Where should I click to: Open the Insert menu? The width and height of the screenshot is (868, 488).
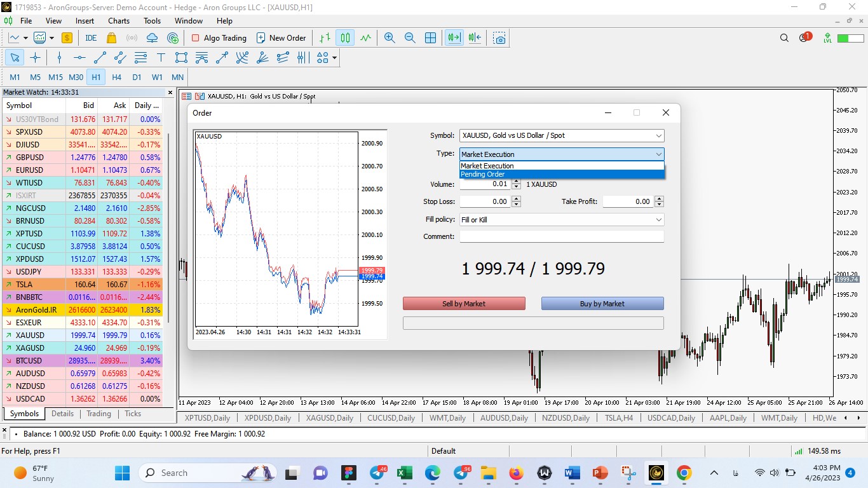click(x=85, y=20)
